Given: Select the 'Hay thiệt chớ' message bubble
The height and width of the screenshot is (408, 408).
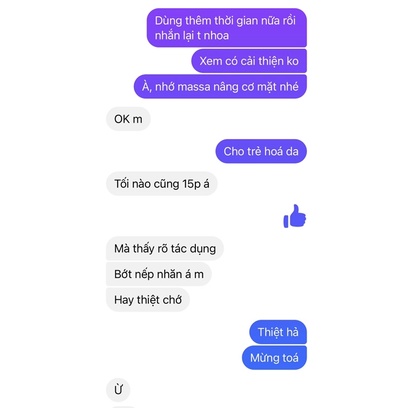Looking at the screenshot, I should (x=148, y=300).
